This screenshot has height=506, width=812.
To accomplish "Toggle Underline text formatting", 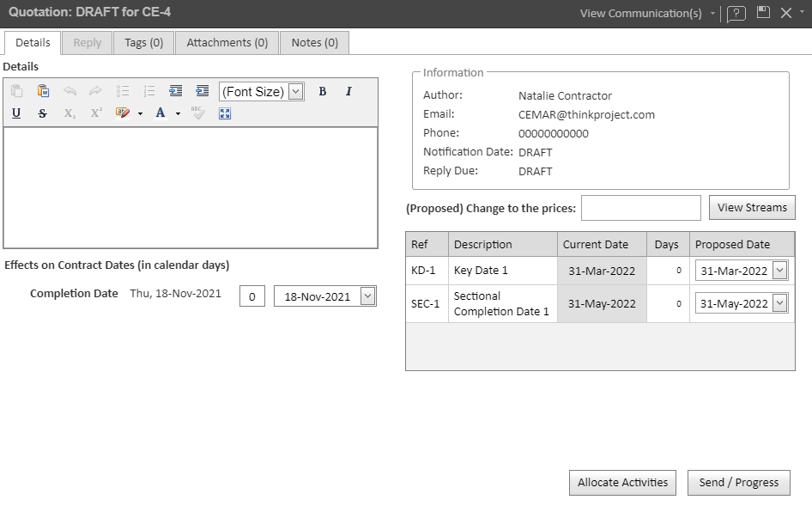I will (16, 113).
